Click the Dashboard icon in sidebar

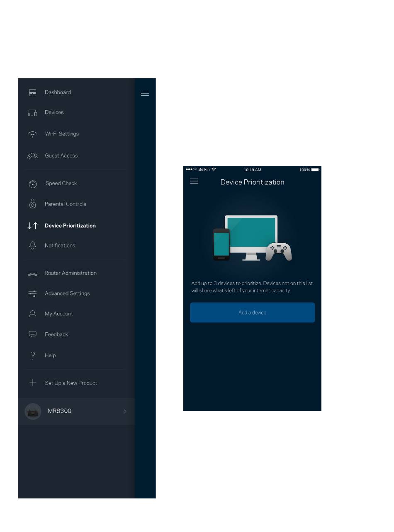point(33,93)
